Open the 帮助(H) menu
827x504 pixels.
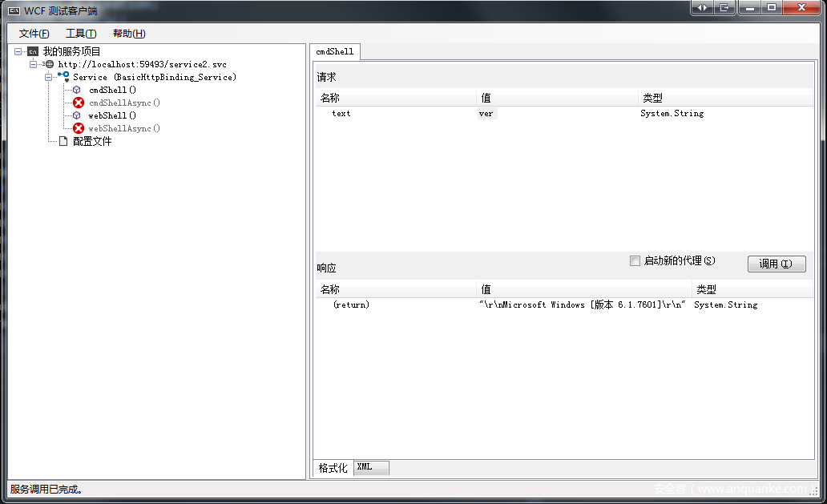[x=129, y=33]
